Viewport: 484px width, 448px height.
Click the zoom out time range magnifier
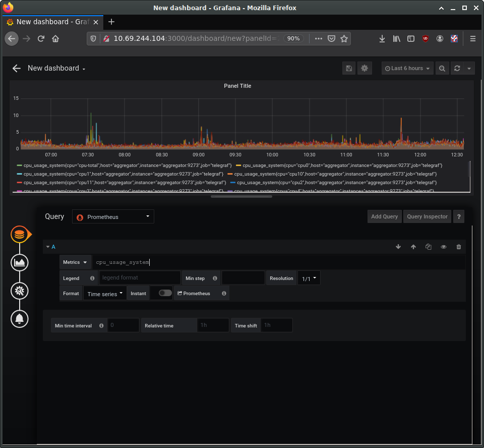pyautogui.click(x=442, y=68)
